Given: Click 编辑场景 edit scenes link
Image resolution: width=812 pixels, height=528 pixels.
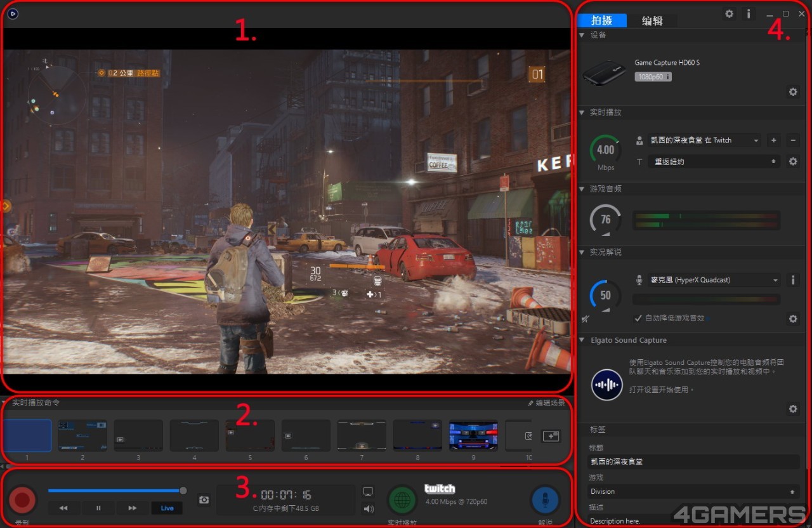Looking at the screenshot, I should tap(546, 403).
